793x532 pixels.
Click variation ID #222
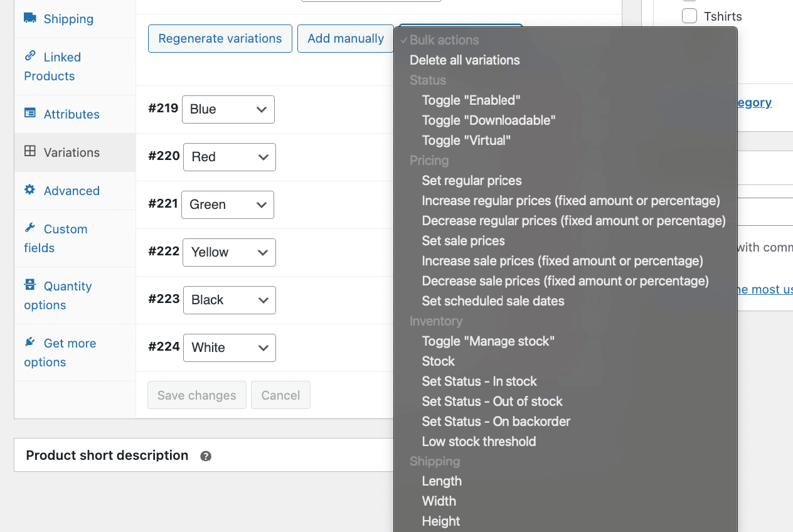click(164, 251)
